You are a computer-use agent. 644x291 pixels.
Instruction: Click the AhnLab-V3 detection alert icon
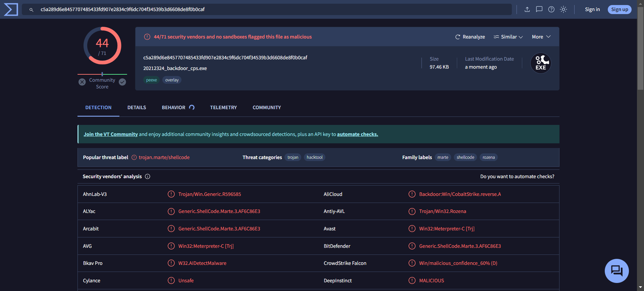[x=171, y=194]
